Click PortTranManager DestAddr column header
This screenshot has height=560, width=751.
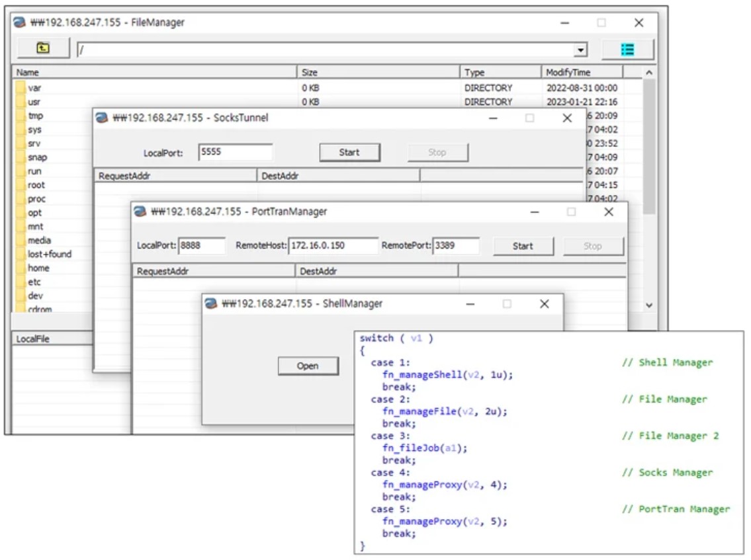(376, 271)
